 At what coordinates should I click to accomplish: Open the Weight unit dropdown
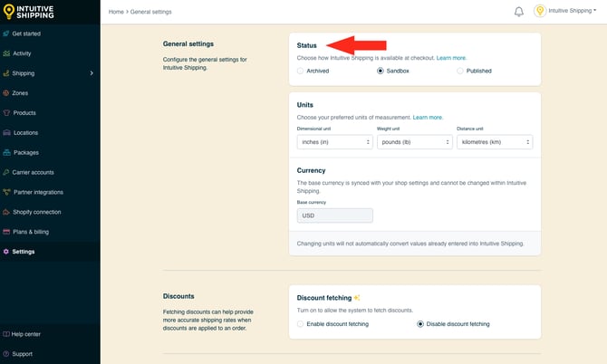tap(415, 142)
